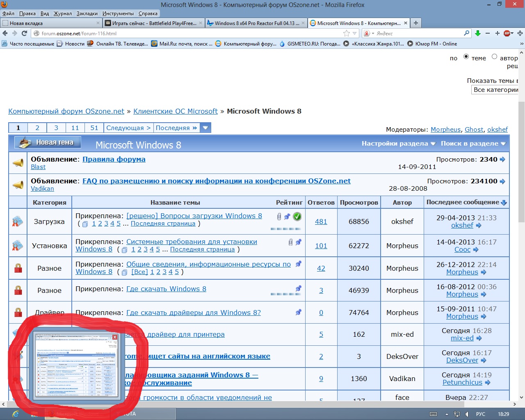Open 'Правила форума' announcement link
The height and width of the screenshot is (420, 525).
[114, 159]
